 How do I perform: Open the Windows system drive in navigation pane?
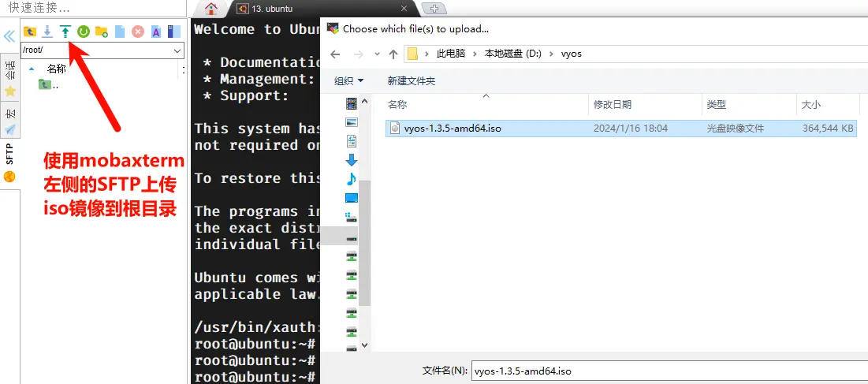pos(352,218)
